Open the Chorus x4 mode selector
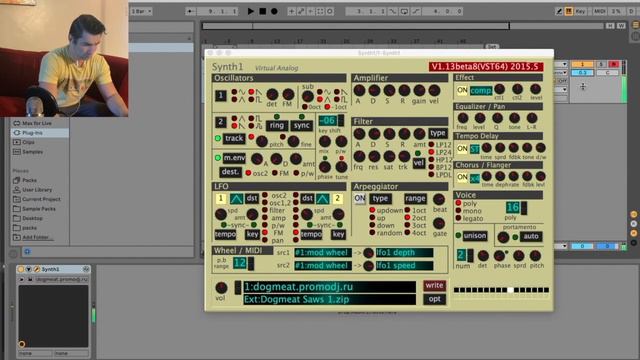Screen dimensions: 640x360 [x=474, y=178]
